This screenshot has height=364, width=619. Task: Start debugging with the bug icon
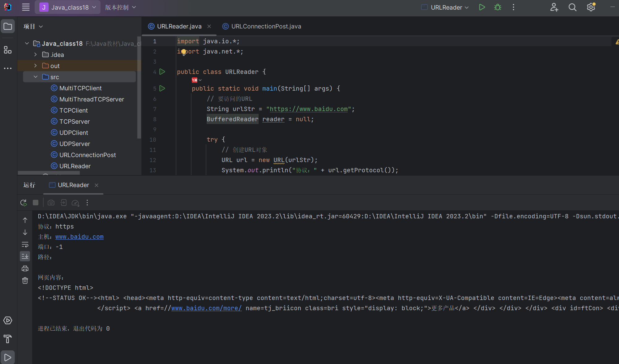pyautogui.click(x=497, y=7)
